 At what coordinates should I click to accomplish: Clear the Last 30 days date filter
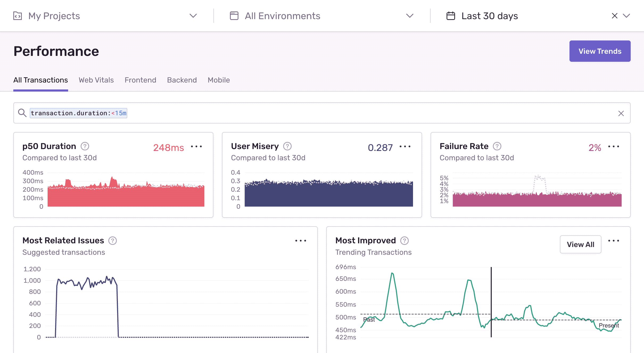click(x=614, y=16)
